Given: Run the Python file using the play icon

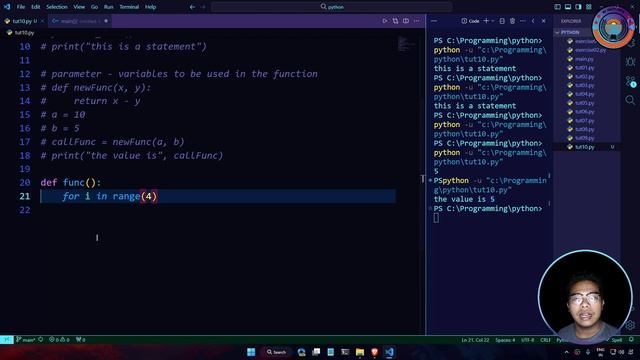Looking at the screenshot, I should (384, 21).
